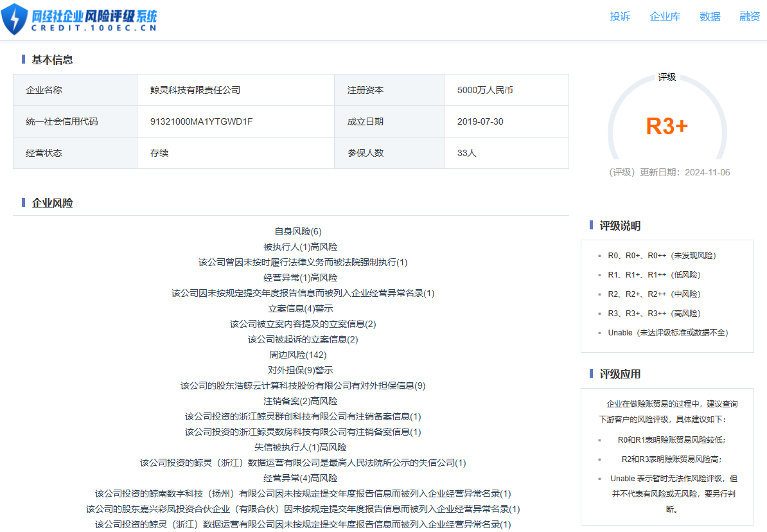Select the 融资 navigation link
Image resolution: width=767 pixels, height=532 pixels.
[x=750, y=17]
